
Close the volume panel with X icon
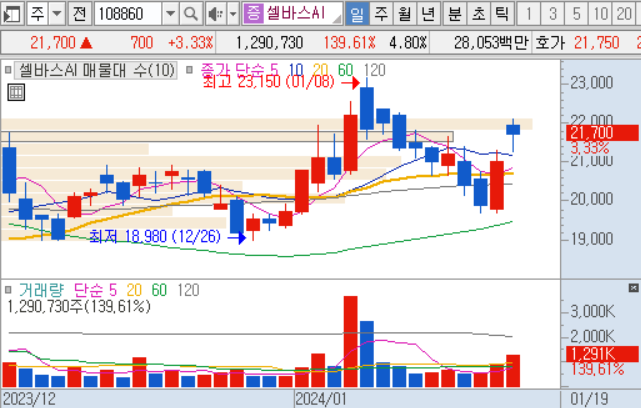tap(633, 288)
